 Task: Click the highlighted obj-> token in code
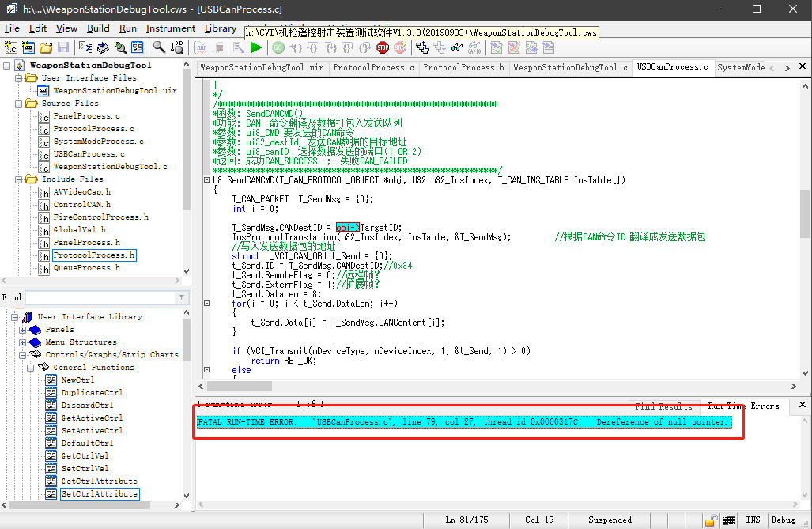(x=347, y=228)
